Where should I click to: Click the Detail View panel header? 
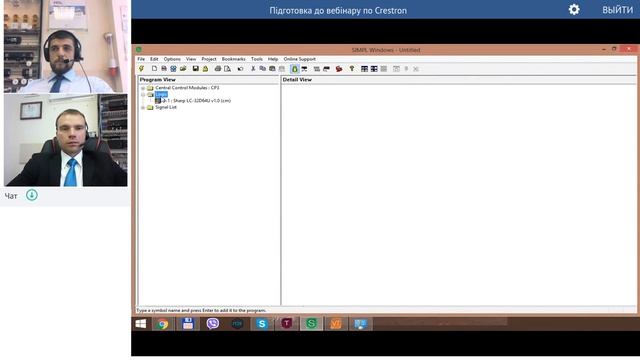click(458, 80)
